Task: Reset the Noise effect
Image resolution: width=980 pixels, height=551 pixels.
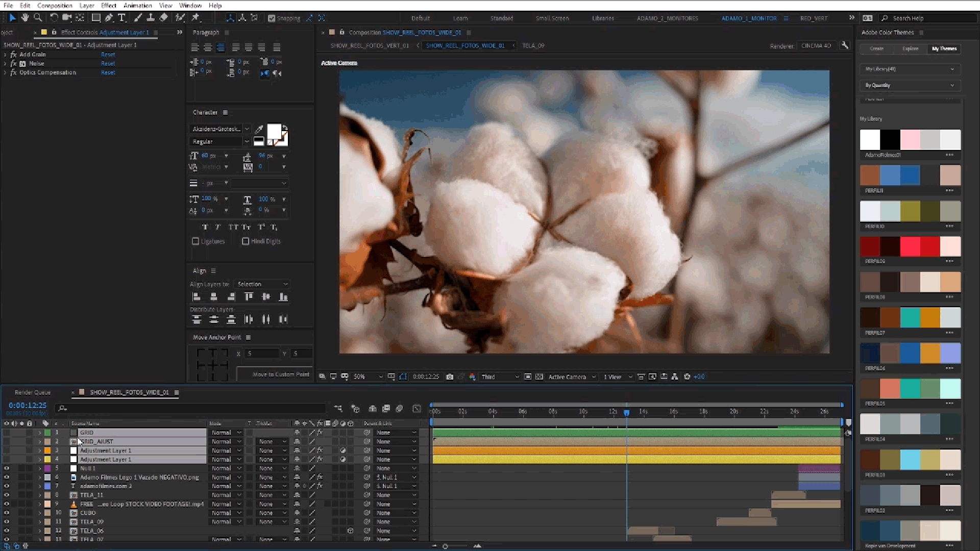Action: coord(108,64)
